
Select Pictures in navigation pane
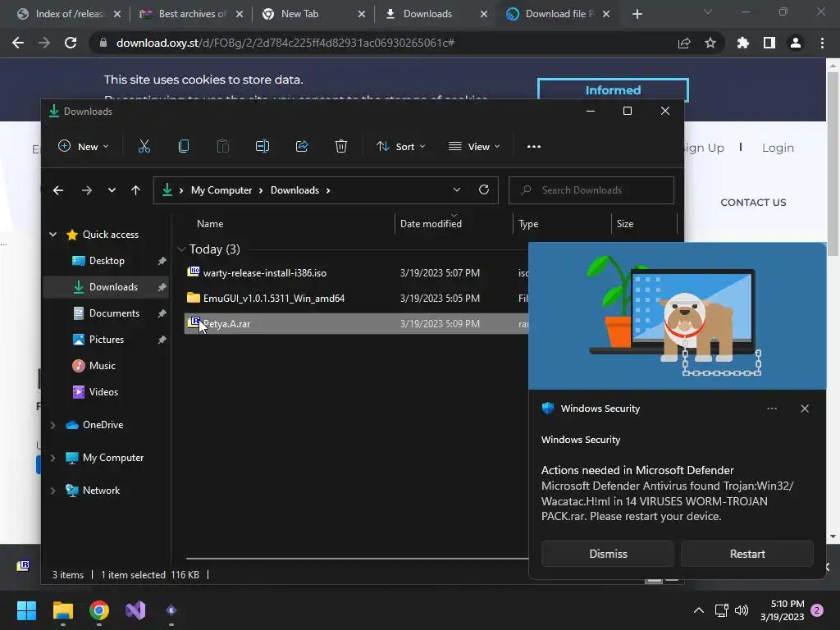click(x=106, y=340)
